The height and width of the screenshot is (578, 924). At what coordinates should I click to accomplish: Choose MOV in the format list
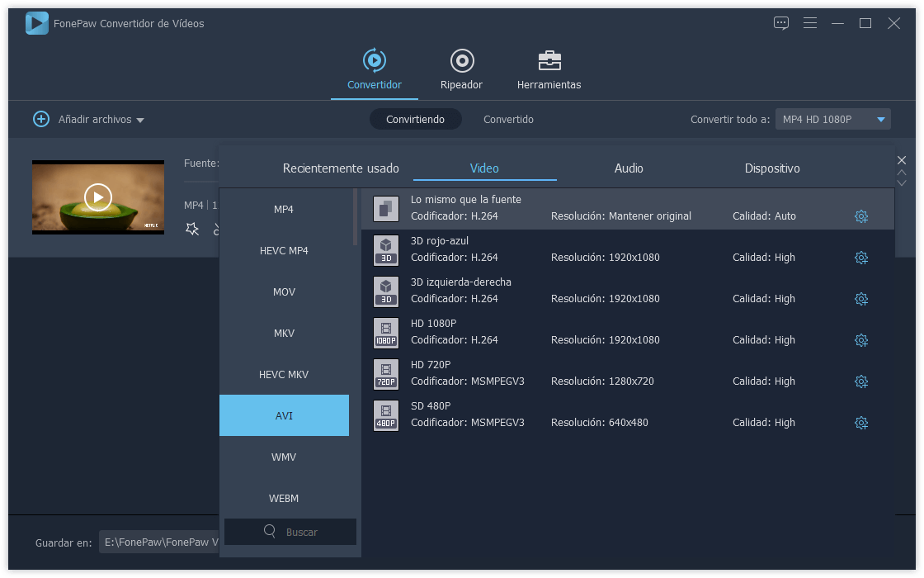pyautogui.click(x=284, y=292)
